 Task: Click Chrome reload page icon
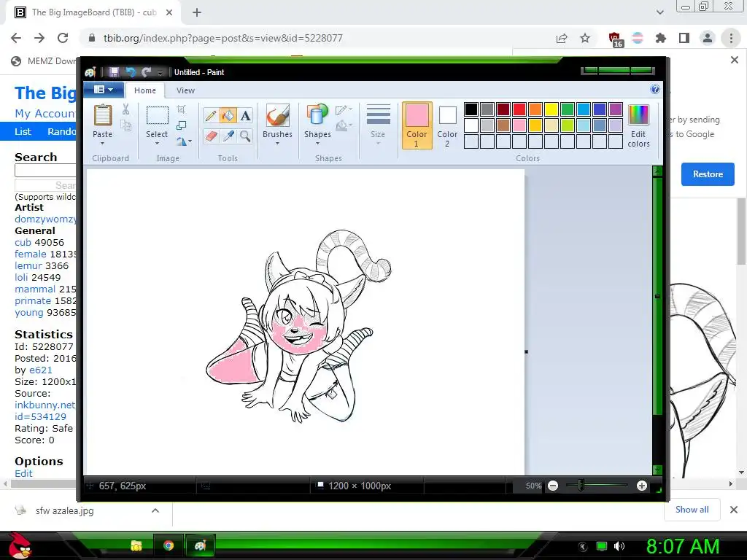[x=63, y=38]
